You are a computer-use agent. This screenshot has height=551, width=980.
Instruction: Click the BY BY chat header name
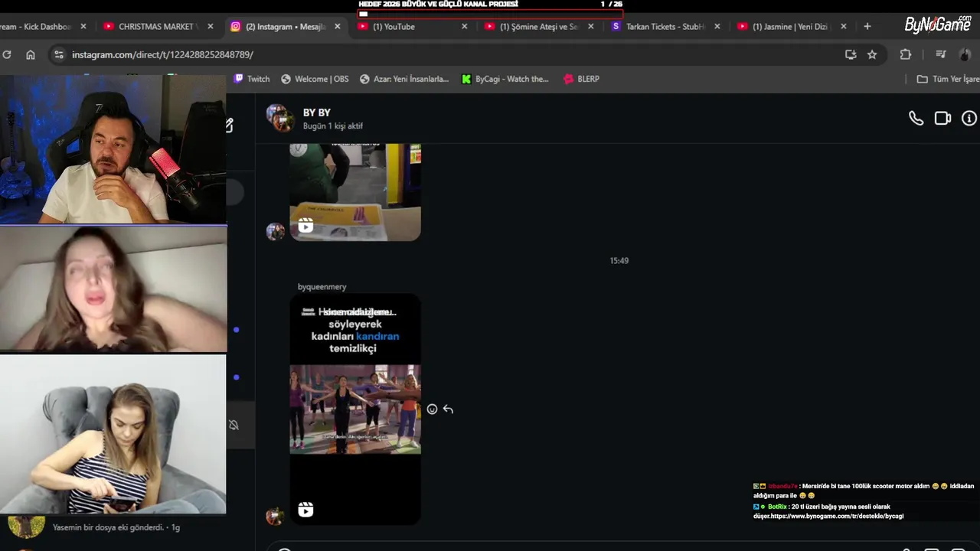click(x=317, y=112)
